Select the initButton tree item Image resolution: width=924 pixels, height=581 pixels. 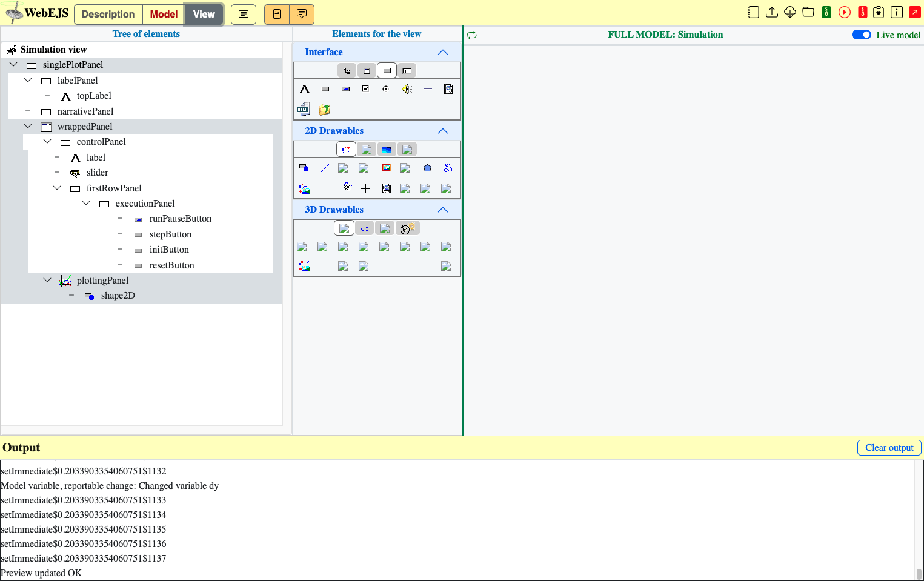[x=169, y=250]
